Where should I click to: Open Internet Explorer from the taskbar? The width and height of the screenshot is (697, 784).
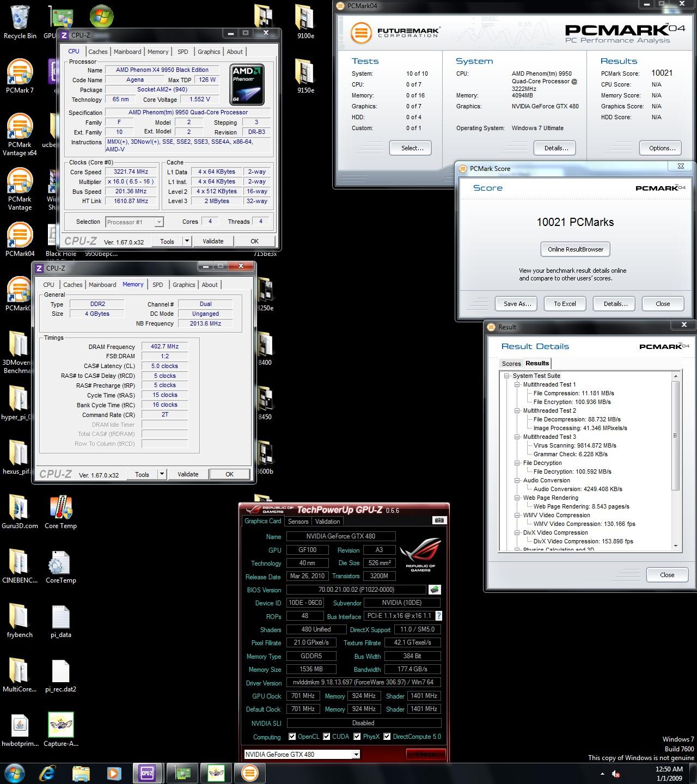point(48,773)
